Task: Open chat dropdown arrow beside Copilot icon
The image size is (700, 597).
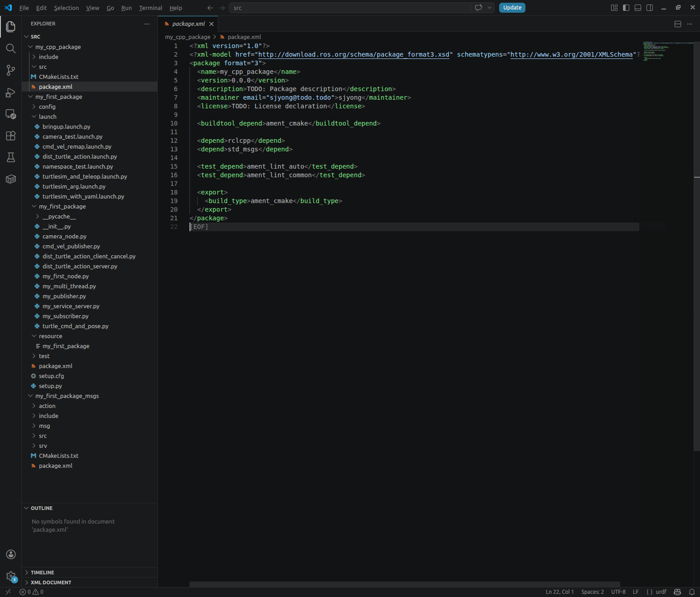Action: [x=490, y=8]
